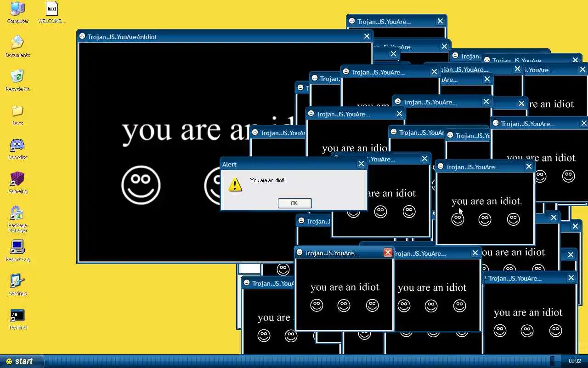Click the "You are an idiot!" alert message

click(x=267, y=180)
